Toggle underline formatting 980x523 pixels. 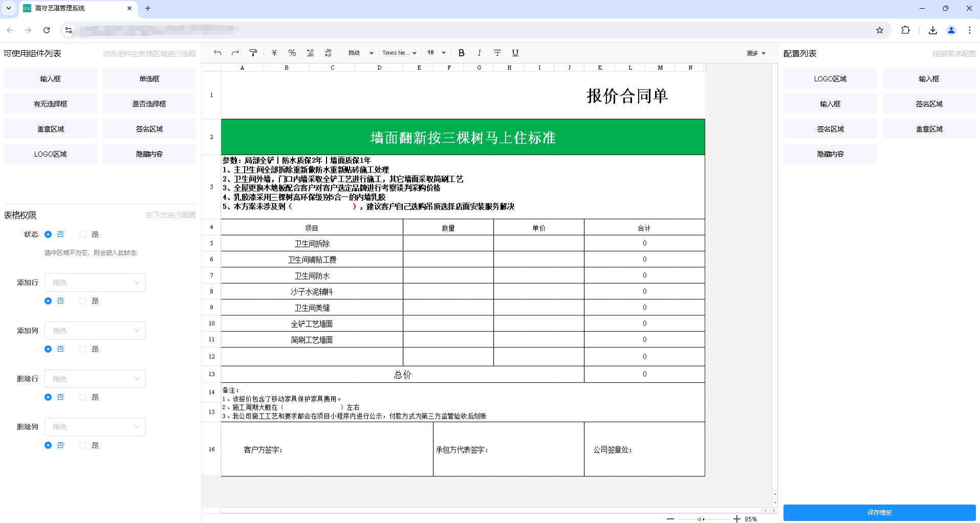click(515, 53)
